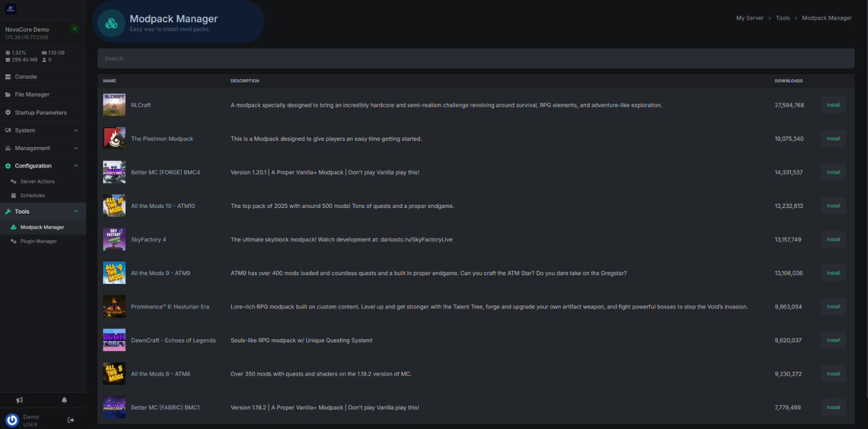This screenshot has width=868, height=429.
Task: Click the modpack Search field
Action: (x=476, y=58)
